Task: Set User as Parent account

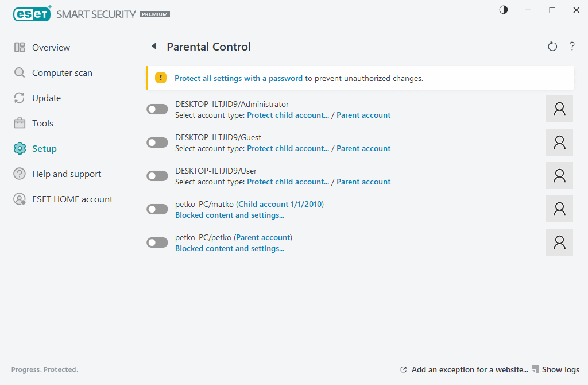Action: click(363, 182)
